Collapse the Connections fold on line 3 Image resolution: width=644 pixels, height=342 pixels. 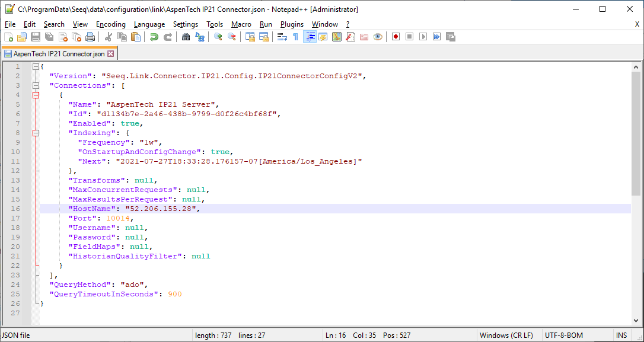(36, 85)
